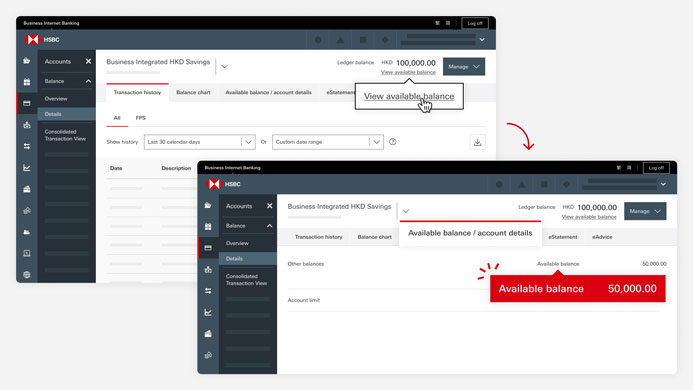Select Details in back window Accounts menu
693x390 pixels.
coord(67,114)
